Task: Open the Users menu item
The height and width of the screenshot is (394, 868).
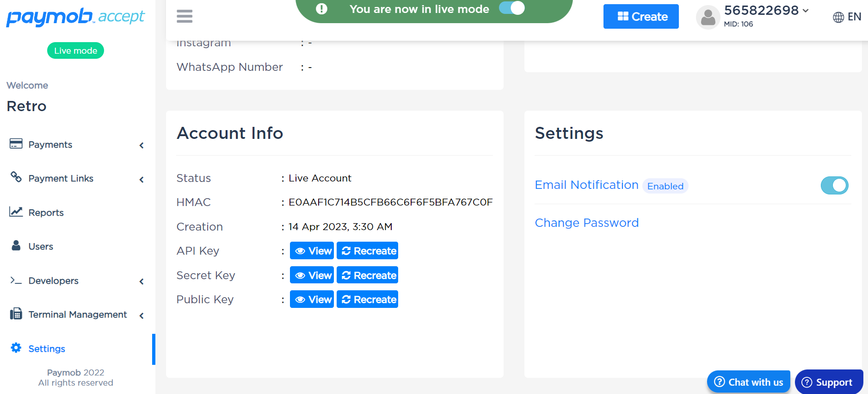Action: tap(41, 246)
